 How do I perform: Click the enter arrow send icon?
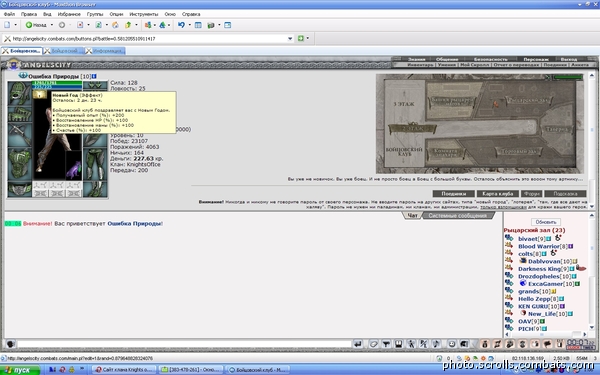point(358,344)
